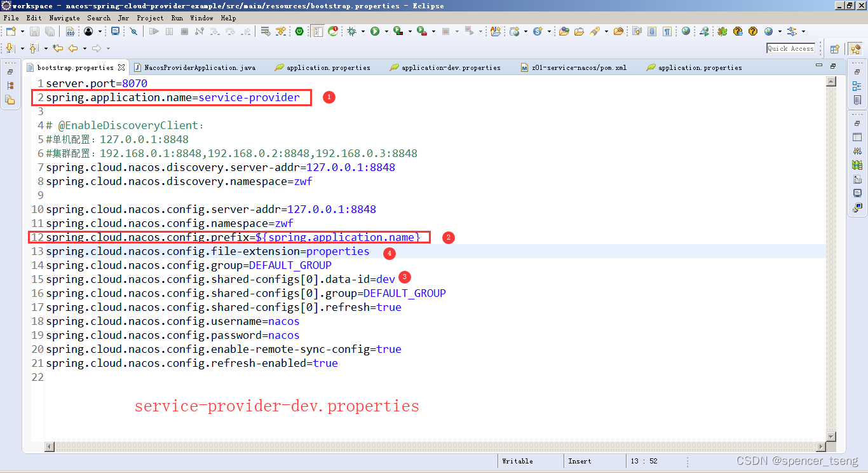Click the yellow Back navigation arrow icon
The width and height of the screenshot is (868, 473).
coord(72,48)
